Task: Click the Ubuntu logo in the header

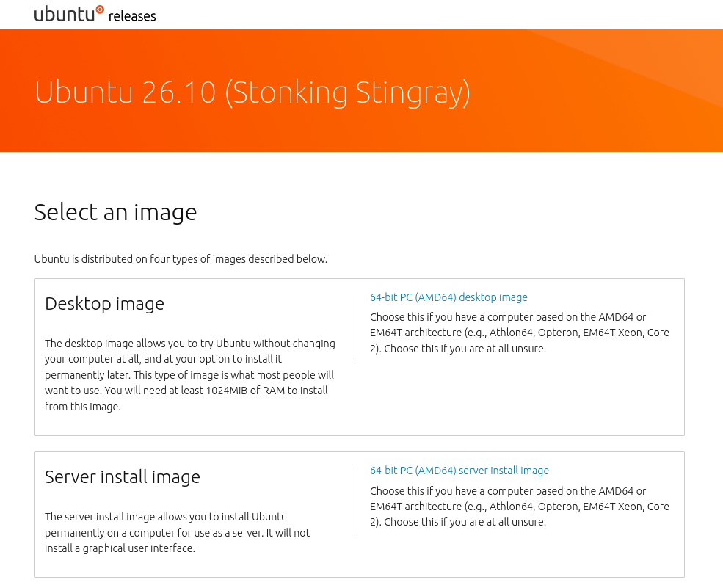Action: pyautogui.click(x=69, y=14)
